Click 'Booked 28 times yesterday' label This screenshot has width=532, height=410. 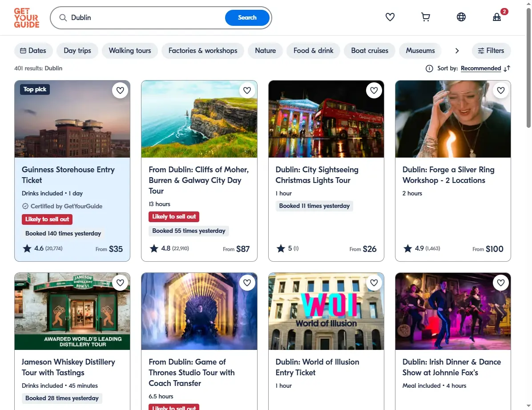pyautogui.click(x=62, y=398)
